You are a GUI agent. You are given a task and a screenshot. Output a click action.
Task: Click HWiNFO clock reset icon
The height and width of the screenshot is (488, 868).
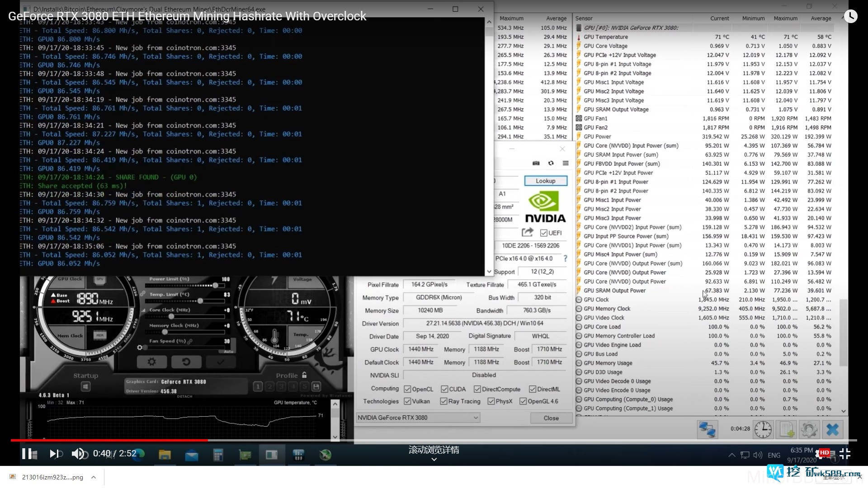click(x=763, y=429)
